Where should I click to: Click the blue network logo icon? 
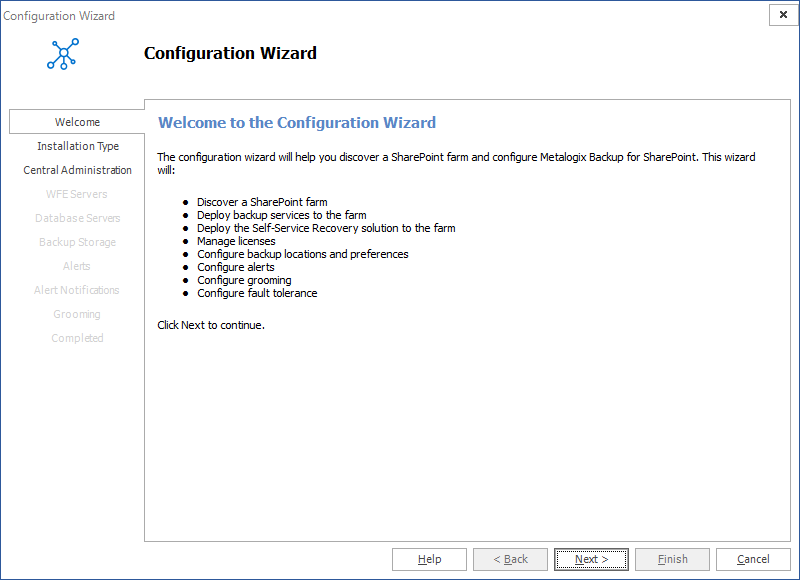click(x=62, y=54)
